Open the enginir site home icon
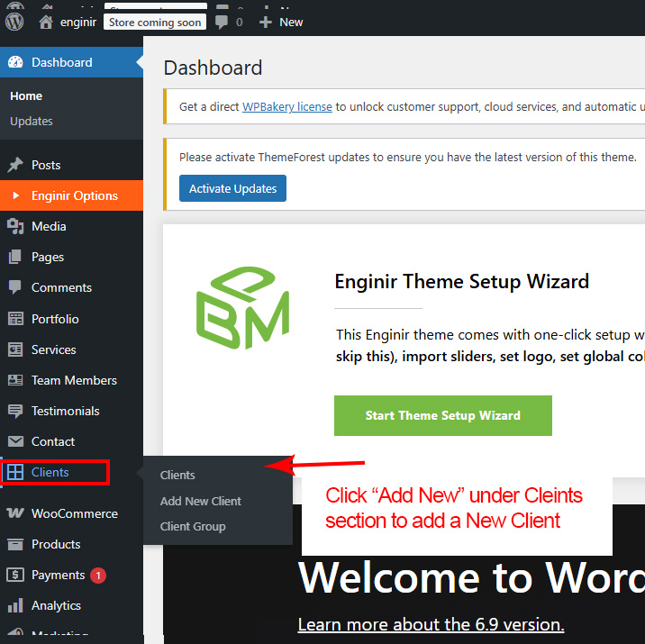Screen dimensions: 645x644 [x=46, y=22]
